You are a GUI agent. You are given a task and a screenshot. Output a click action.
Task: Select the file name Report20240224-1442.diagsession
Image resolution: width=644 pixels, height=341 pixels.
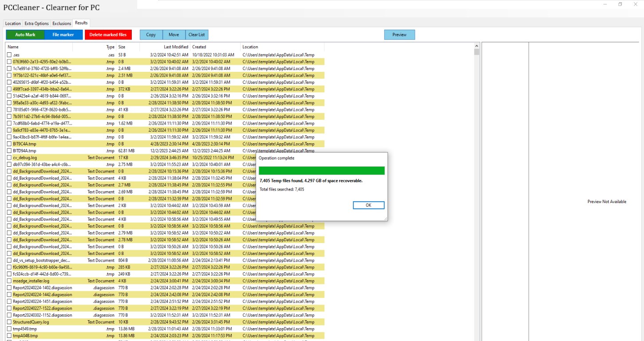tap(42, 295)
